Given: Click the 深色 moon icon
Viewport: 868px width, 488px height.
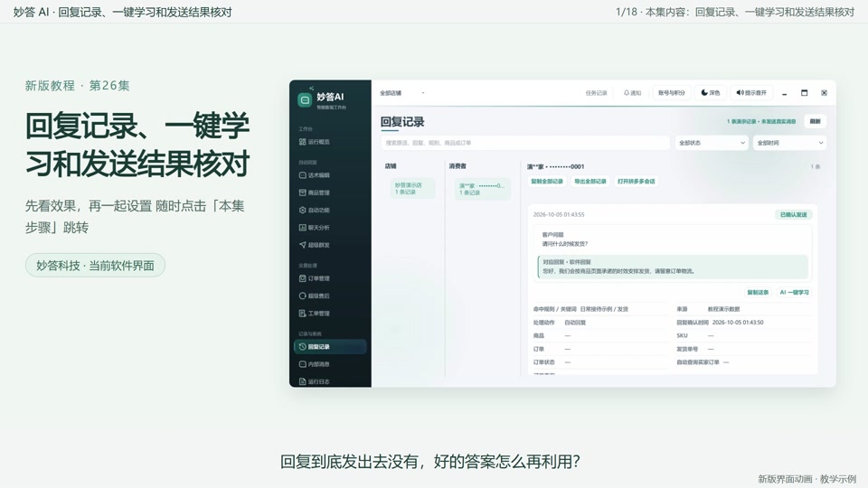Looking at the screenshot, I should [x=704, y=92].
